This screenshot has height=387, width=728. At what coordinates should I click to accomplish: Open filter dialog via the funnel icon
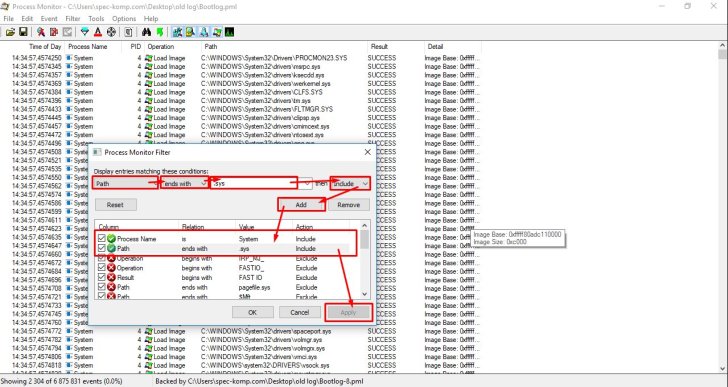pyautogui.click(x=84, y=32)
